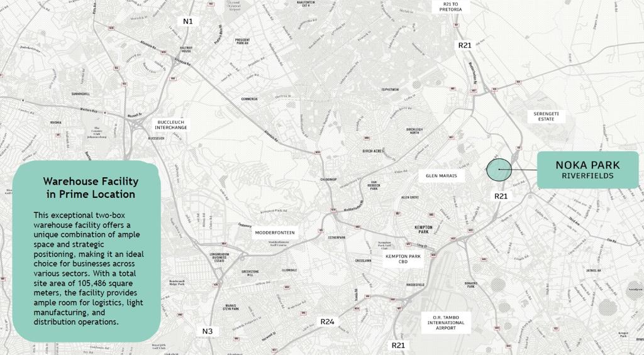This screenshot has width=644, height=355.
Task: Click the circular Noka Park location marker
Action: pos(499,170)
